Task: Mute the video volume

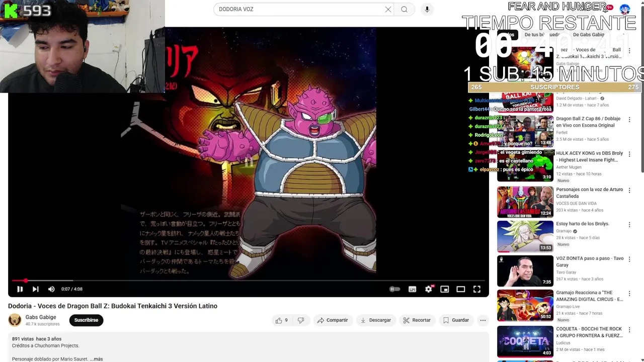Action: [51, 289]
